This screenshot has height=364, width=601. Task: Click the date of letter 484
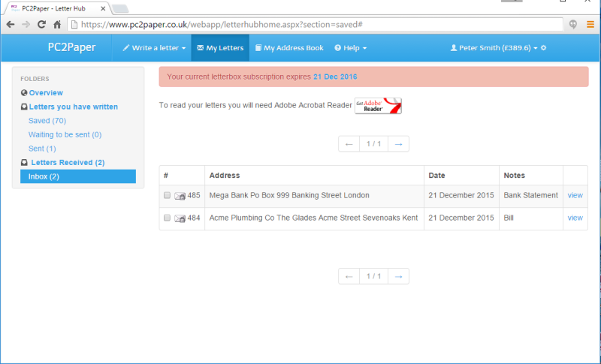[x=461, y=218]
